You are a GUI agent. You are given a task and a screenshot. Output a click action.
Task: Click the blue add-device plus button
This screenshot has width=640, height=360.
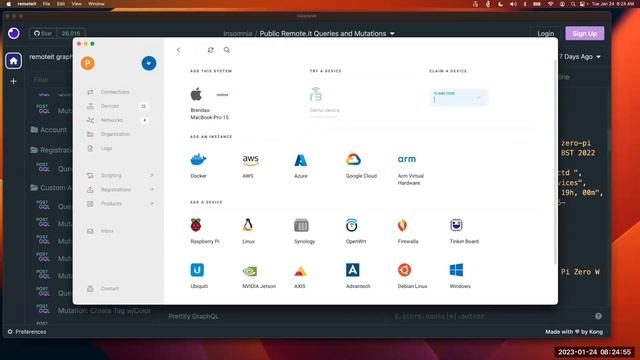[x=149, y=63]
